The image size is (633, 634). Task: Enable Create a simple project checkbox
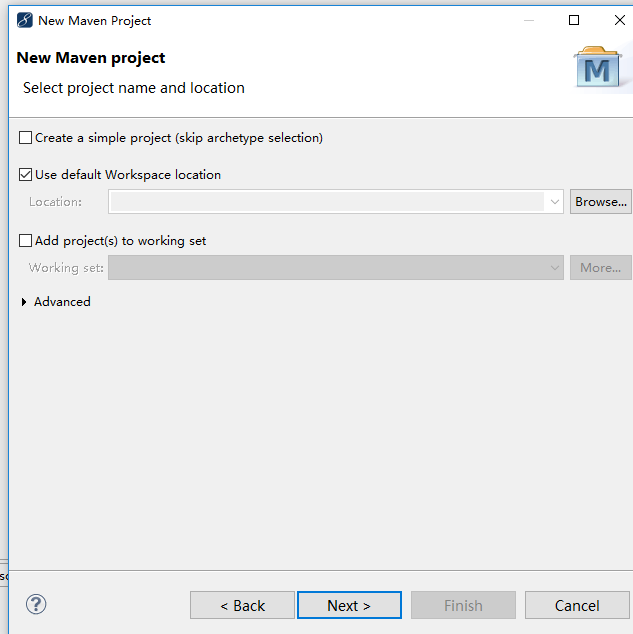25,138
